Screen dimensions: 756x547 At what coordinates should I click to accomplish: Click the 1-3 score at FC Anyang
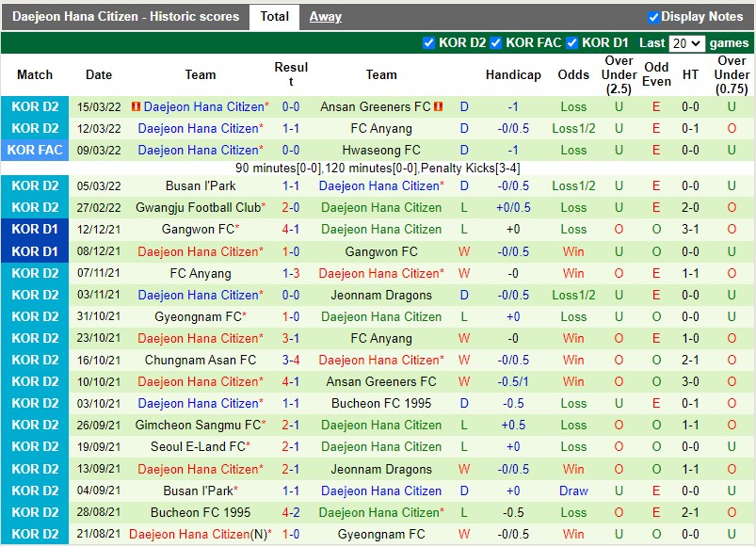[291, 273]
